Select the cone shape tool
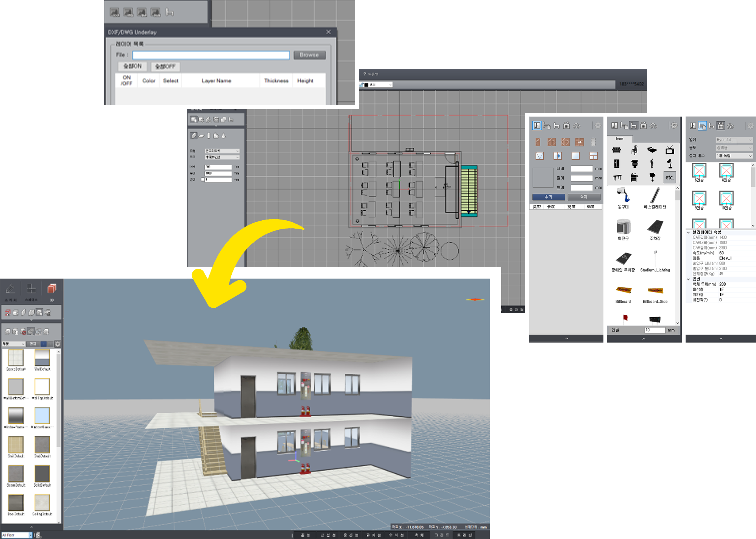 coord(223,136)
